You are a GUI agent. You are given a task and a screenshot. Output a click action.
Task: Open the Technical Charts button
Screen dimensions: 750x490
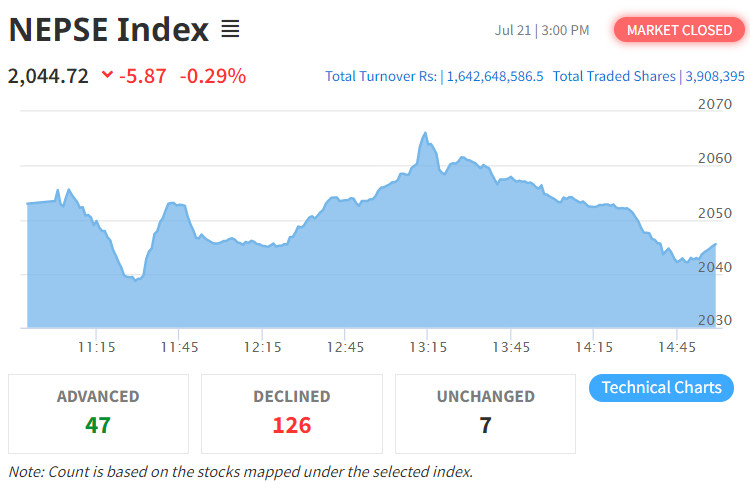(x=662, y=388)
